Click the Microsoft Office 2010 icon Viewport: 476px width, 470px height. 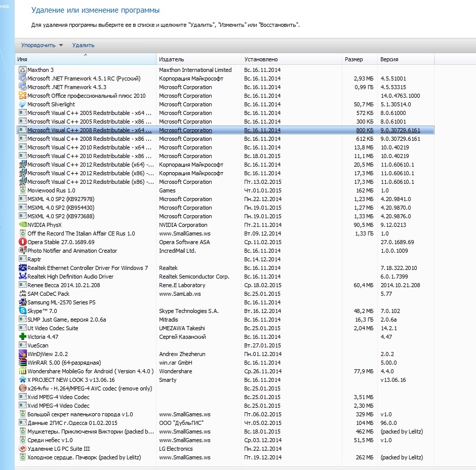click(x=22, y=96)
